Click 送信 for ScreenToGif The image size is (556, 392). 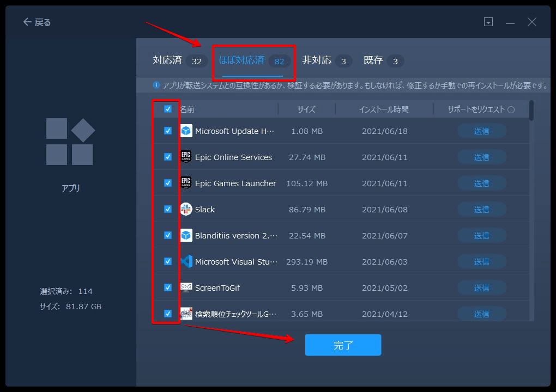coord(481,288)
